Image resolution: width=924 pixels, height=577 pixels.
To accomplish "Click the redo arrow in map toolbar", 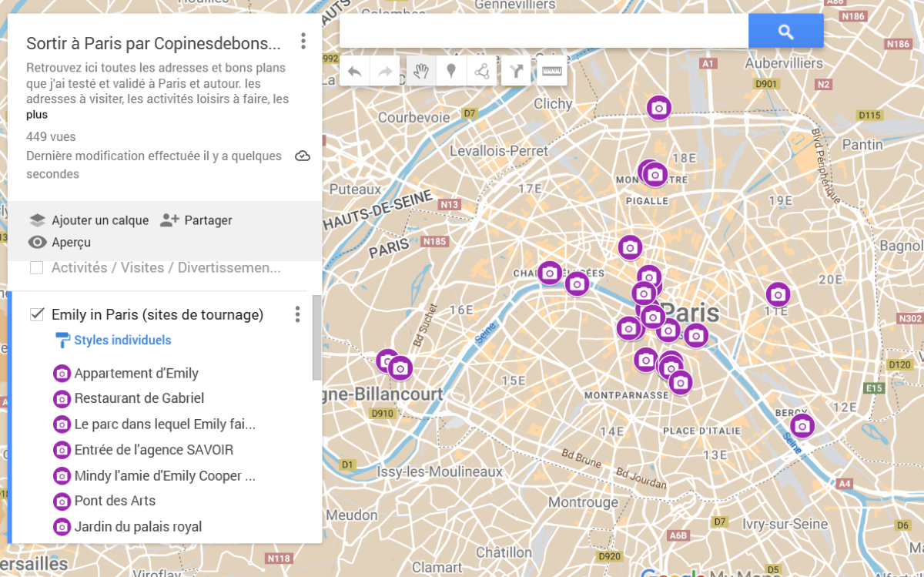I will [386, 72].
